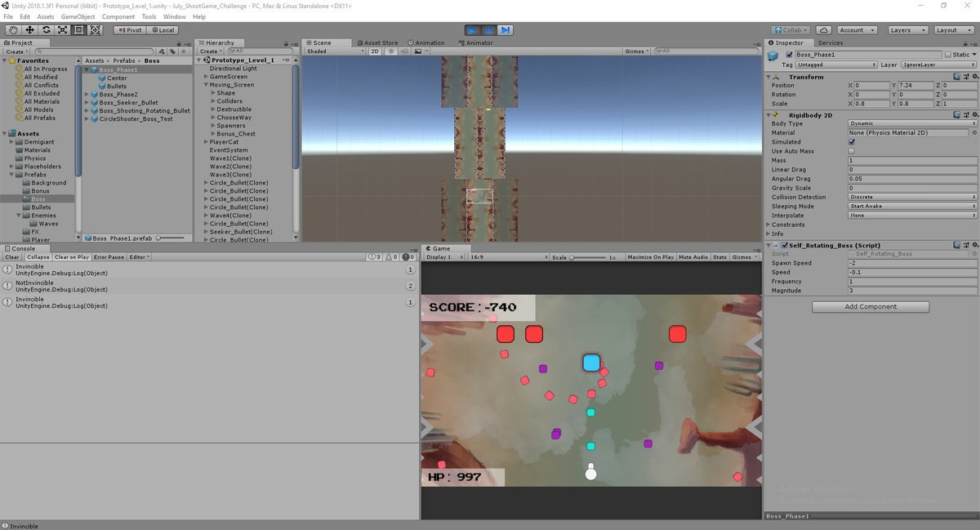Viewport: 980px width, 530px height.
Task: Select the Scale tool
Action: pos(62,30)
